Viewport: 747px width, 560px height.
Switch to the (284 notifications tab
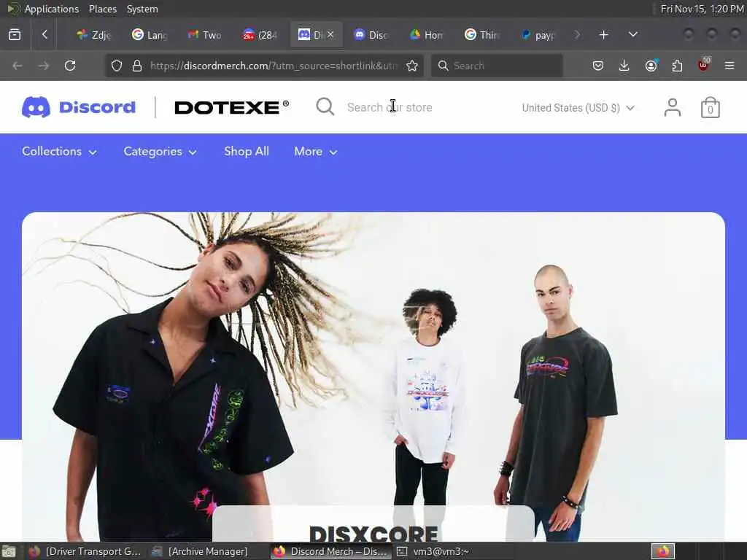click(260, 35)
